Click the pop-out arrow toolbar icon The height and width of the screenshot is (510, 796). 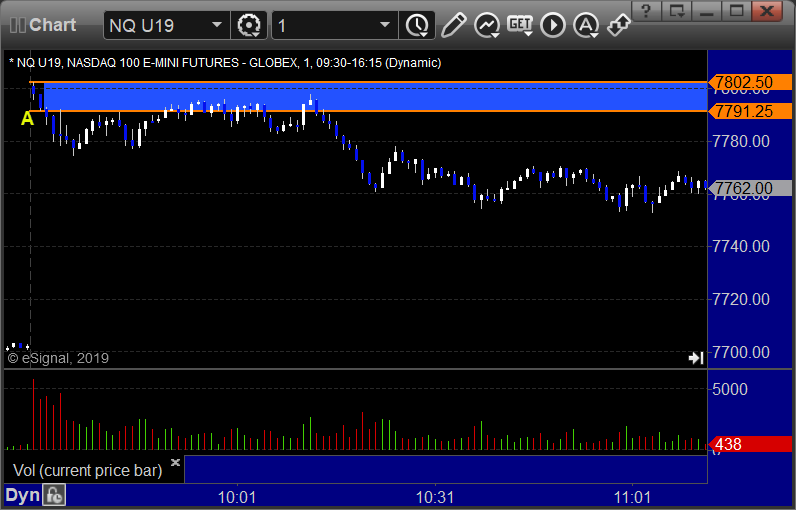coord(619,25)
